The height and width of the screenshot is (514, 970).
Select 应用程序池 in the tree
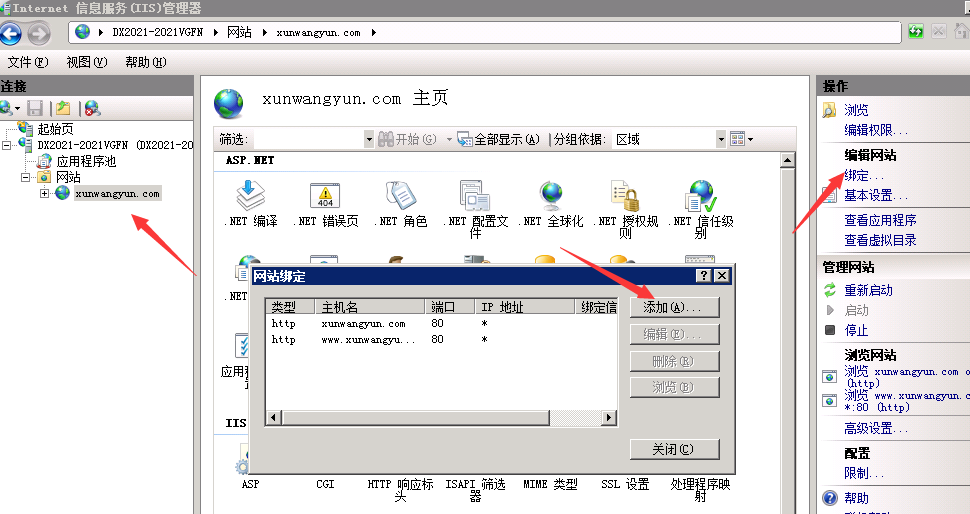86,161
